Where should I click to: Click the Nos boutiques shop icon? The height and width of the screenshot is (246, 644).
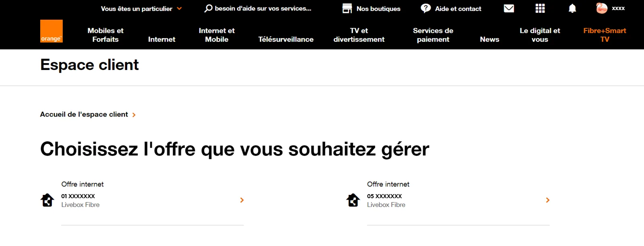click(x=347, y=8)
